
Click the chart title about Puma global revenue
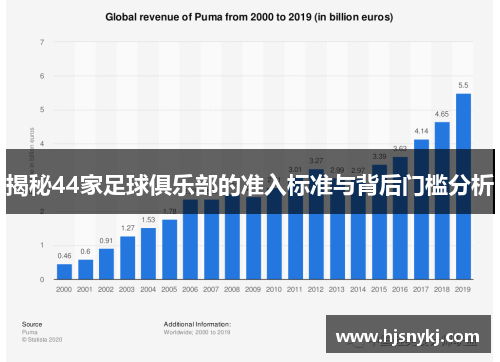pos(249,17)
